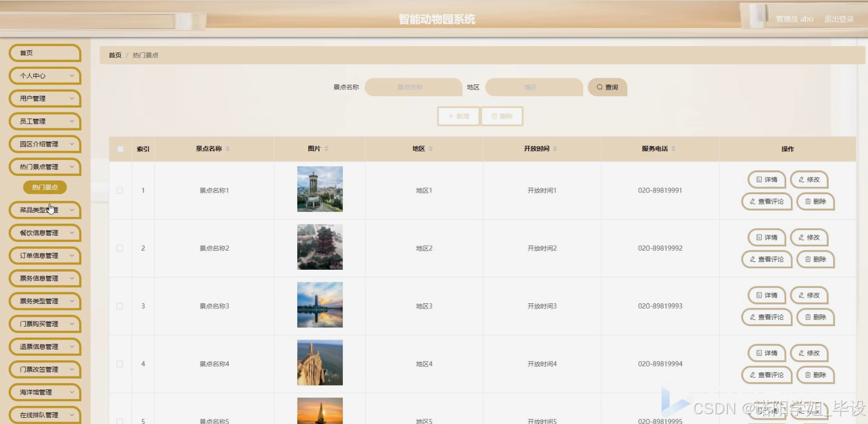Sort by 开放时间 column sort icon
This screenshot has height=424, width=868.
555,149
